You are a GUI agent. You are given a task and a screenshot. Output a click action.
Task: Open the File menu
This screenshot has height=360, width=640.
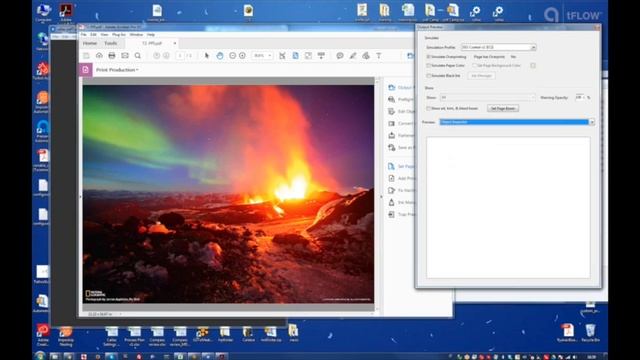pyautogui.click(x=83, y=35)
